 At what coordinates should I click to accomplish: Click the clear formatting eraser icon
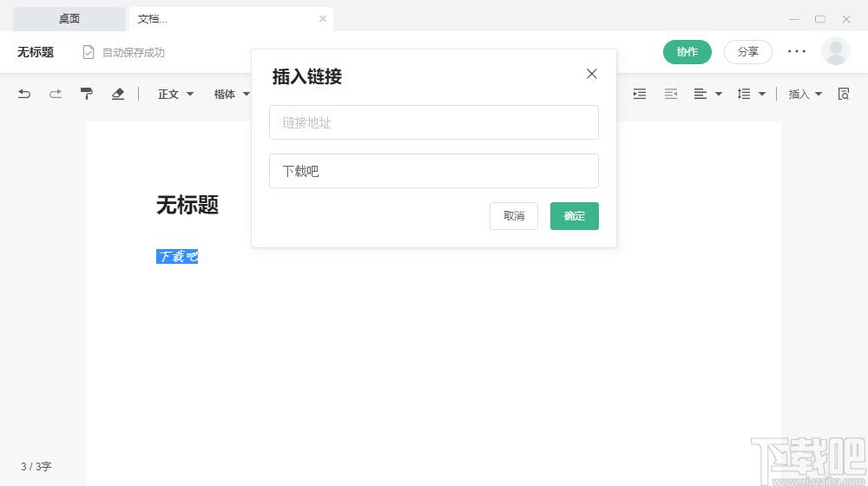tap(118, 94)
